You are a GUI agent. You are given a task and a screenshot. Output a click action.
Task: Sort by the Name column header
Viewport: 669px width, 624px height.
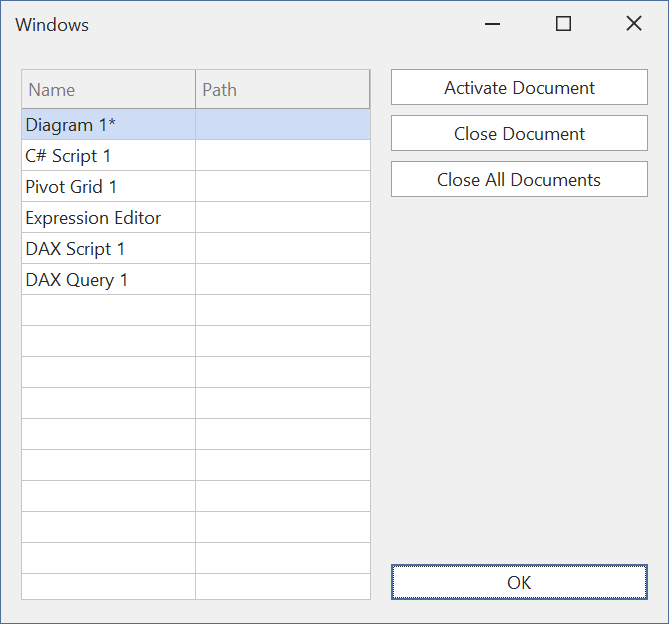[x=108, y=90]
